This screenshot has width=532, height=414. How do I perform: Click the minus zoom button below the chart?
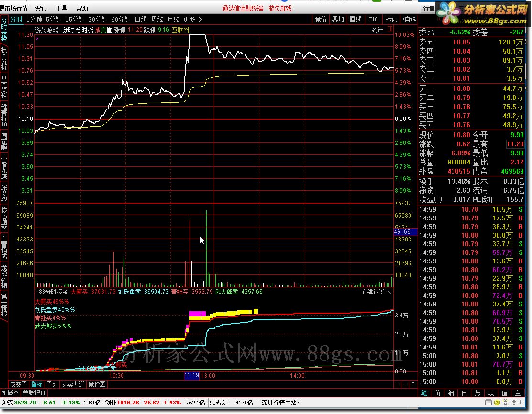(x=405, y=384)
